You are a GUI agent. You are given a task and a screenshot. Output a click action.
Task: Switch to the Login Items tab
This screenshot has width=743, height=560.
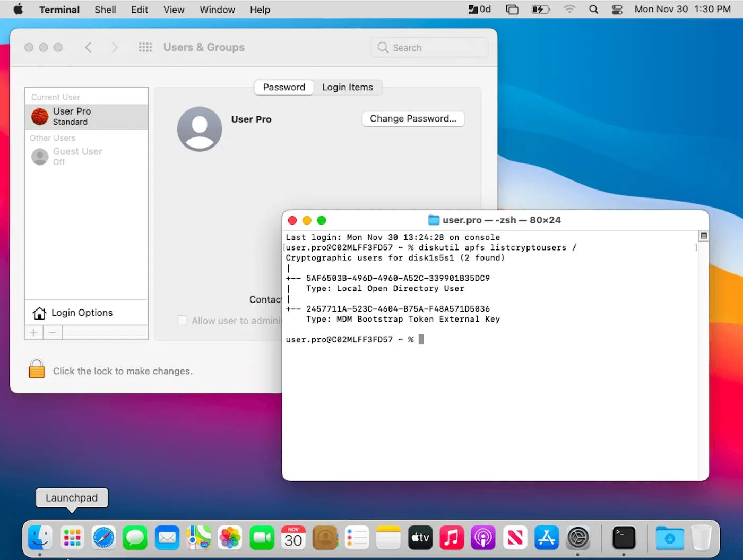click(x=348, y=87)
